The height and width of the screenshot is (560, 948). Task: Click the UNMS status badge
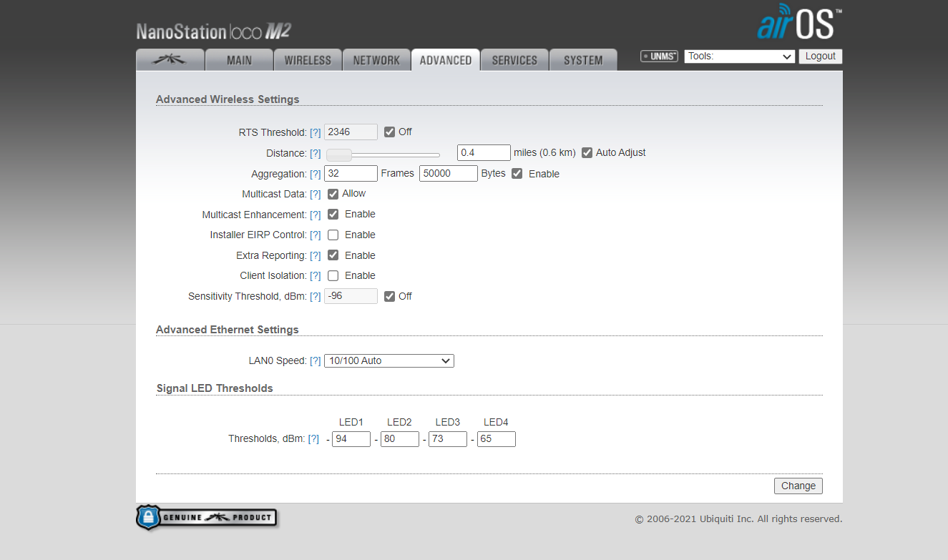click(x=659, y=57)
